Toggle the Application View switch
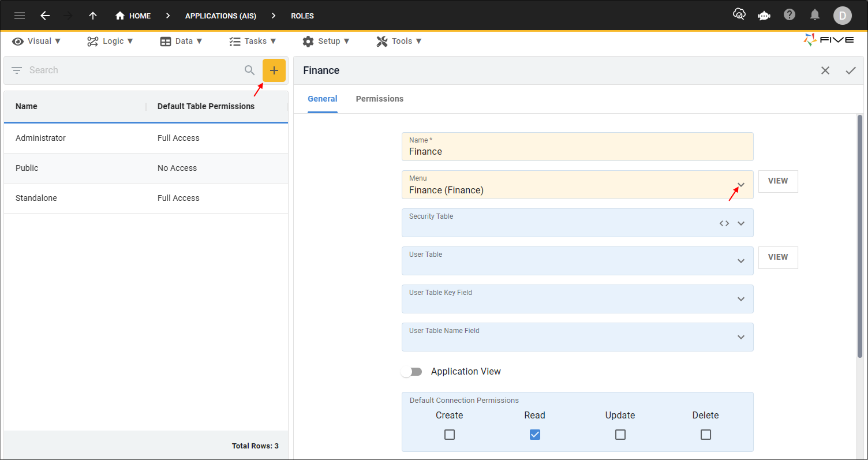Viewport: 868px width, 460px height. [x=412, y=372]
